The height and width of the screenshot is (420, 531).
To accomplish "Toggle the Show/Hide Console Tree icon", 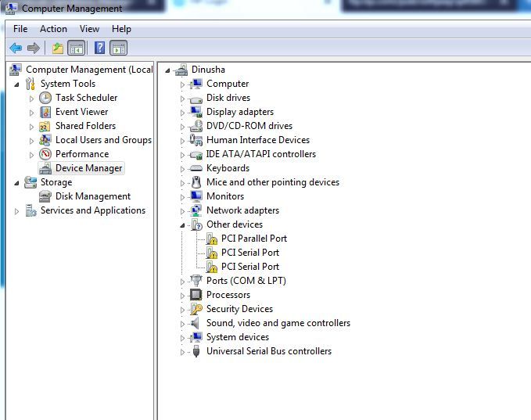I will coord(76,48).
